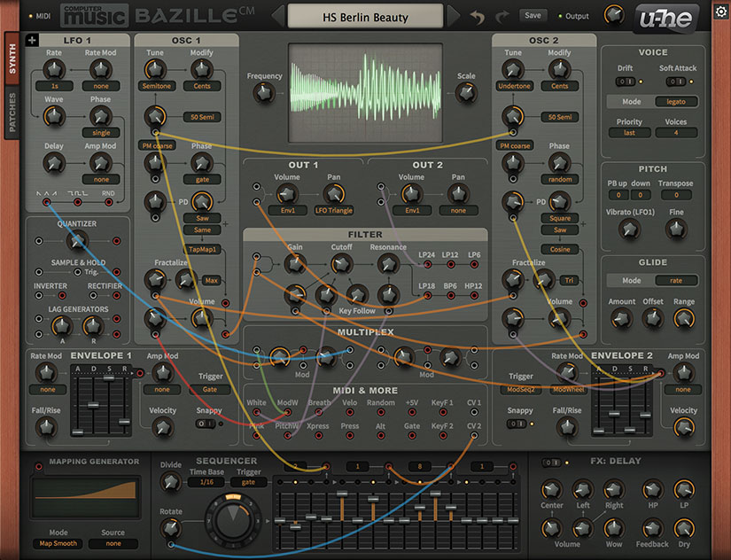
Task: Toggle the Drift switch in the Voice panel
Action: coord(624,81)
